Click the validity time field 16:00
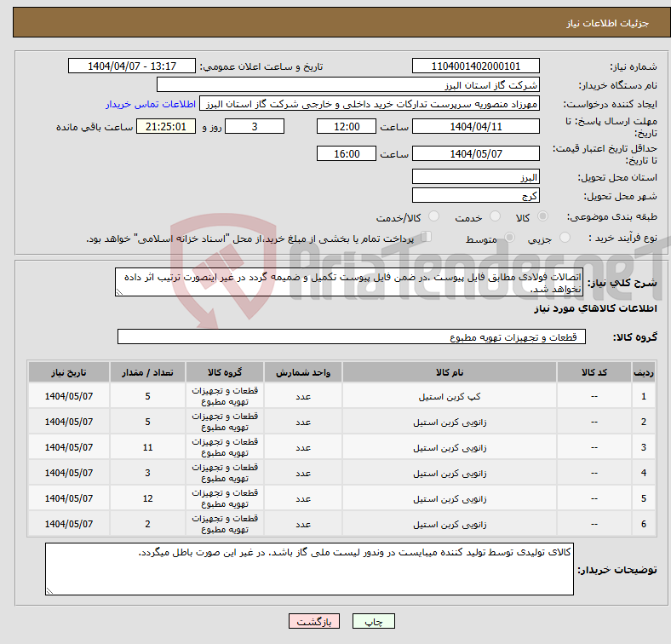The height and width of the screenshot is (644, 671). pos(347,153)
